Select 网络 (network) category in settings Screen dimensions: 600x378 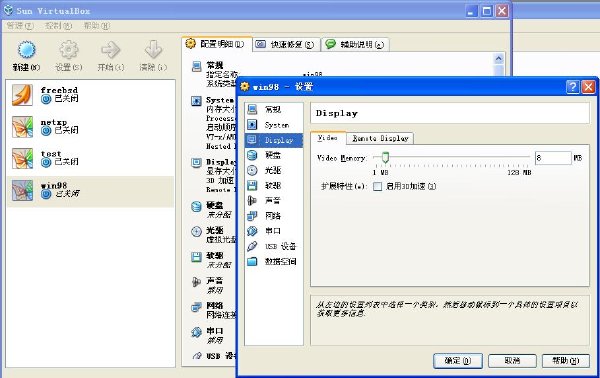[274, 216]
